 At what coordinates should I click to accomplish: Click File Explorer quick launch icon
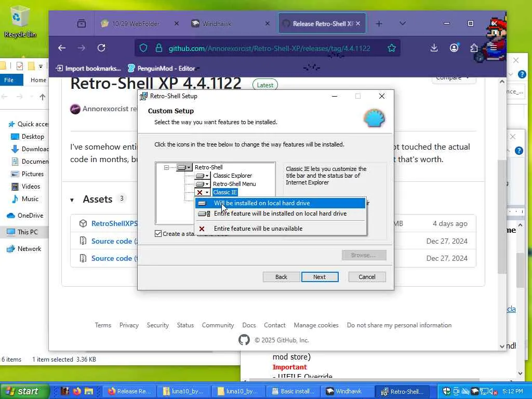click(x=89, y=391)
